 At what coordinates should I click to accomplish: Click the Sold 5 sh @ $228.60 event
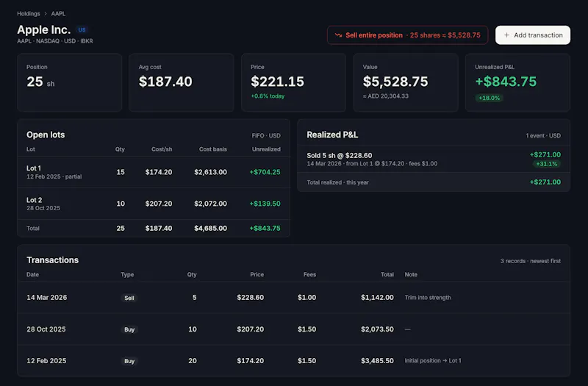(x=434, y=159)
